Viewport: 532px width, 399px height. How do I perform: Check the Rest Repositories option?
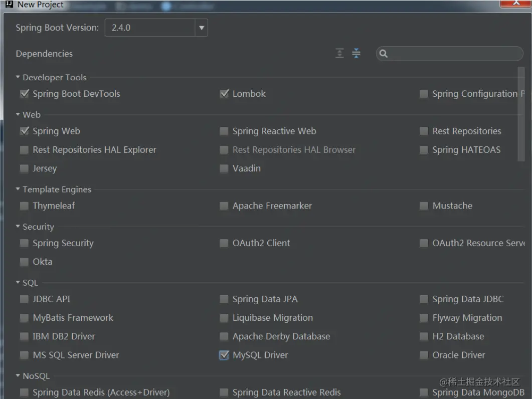pos(424,131)
